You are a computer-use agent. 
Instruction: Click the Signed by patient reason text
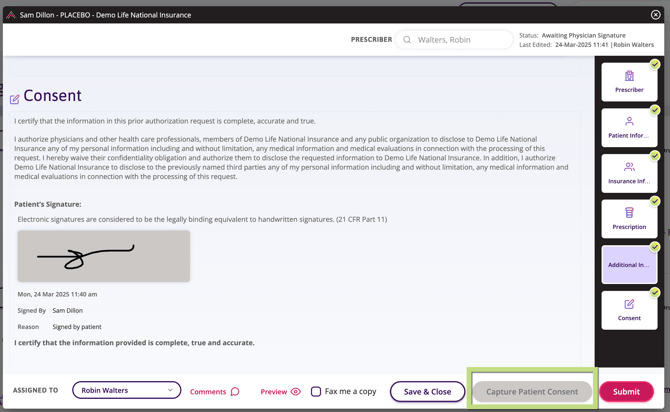coord(77,327)
